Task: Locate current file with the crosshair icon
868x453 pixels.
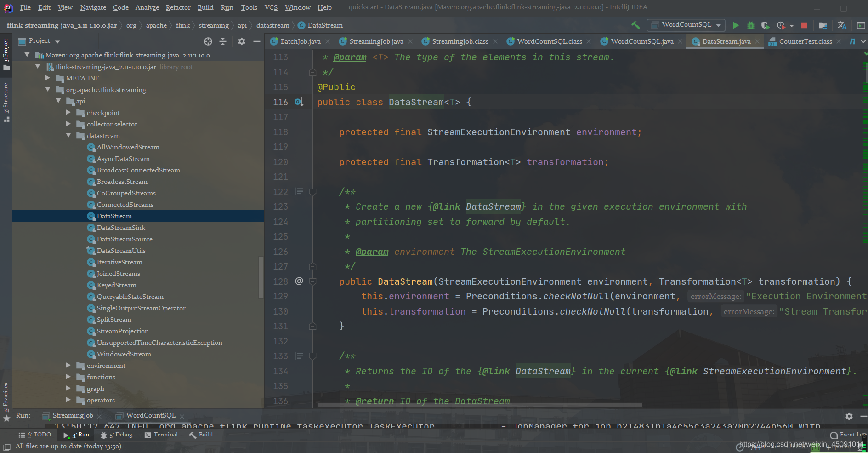Action: [208, 41]
